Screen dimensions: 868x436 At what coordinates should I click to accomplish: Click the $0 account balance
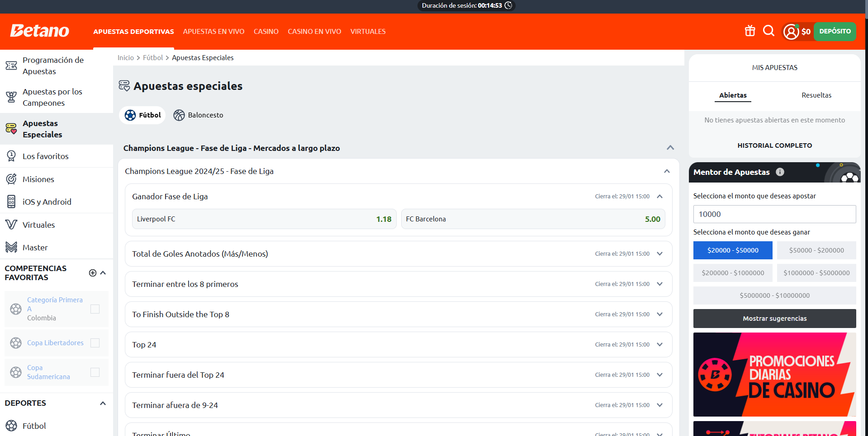806,32
